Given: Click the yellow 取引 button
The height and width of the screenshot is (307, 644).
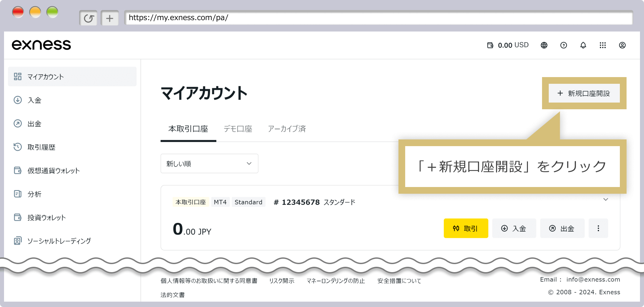Looking at the screenshot, I should coord(466,228).
